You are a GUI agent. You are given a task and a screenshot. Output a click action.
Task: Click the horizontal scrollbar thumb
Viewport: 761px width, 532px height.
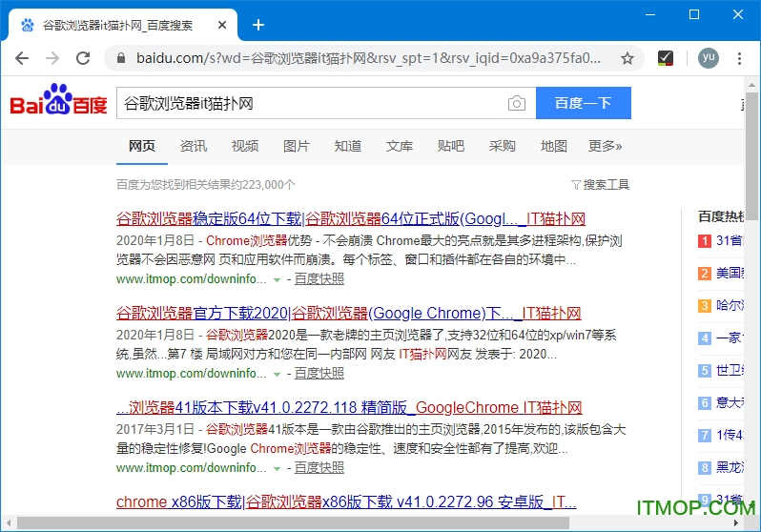click(293, 522)
